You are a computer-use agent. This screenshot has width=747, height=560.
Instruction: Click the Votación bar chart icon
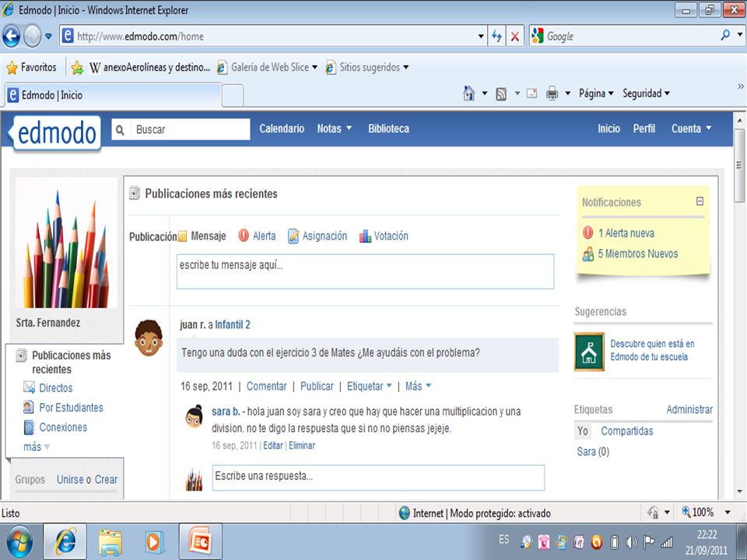pos(365,236)
